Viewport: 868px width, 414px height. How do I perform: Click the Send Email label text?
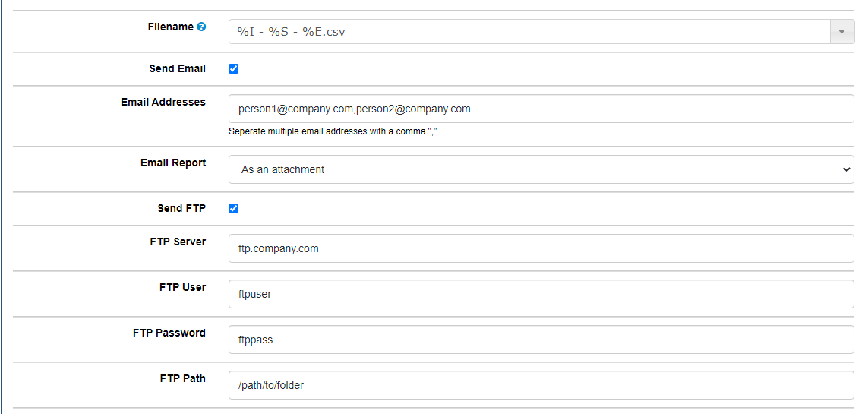click(177, 68)
